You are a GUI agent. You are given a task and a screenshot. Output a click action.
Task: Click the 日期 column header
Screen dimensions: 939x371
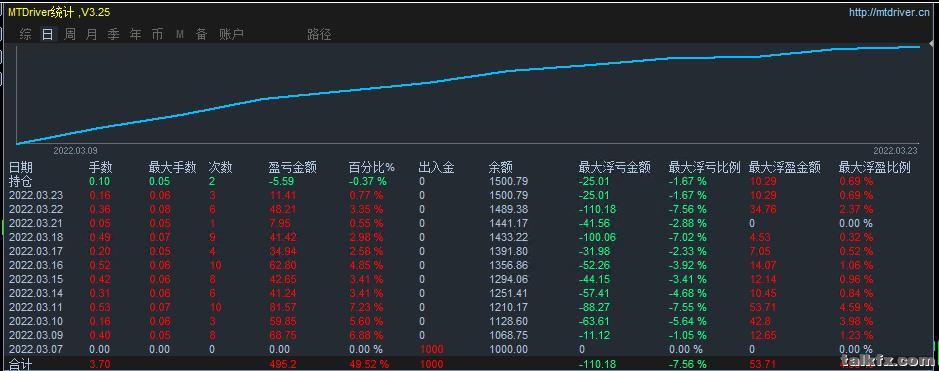[x=21, y=168]
